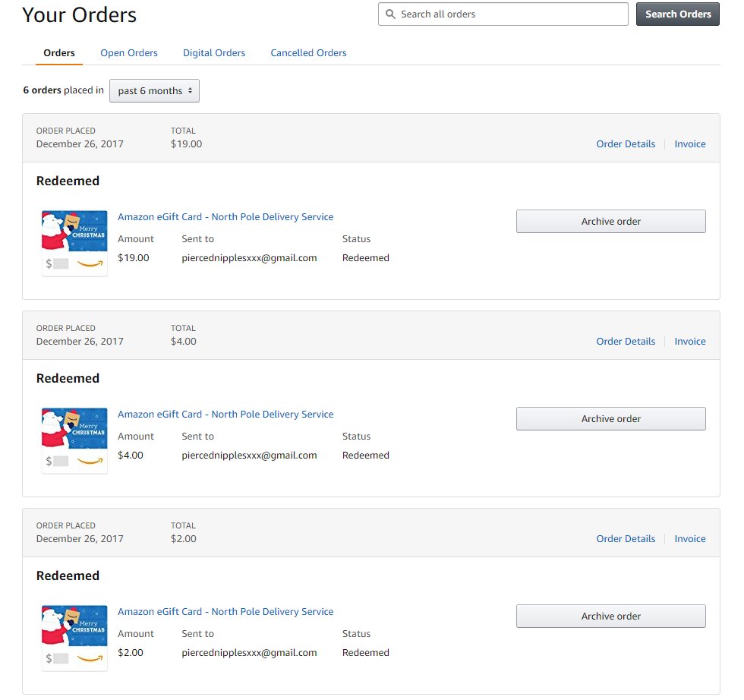Click the recipient email in the $19.00 order
Screen dimensions: 744x700
point(249,258)
